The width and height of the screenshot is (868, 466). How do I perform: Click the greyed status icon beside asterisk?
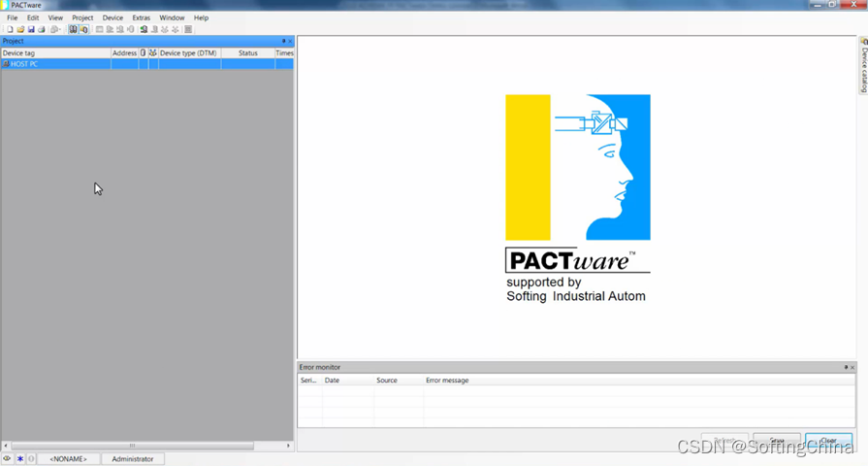[31, 459]
